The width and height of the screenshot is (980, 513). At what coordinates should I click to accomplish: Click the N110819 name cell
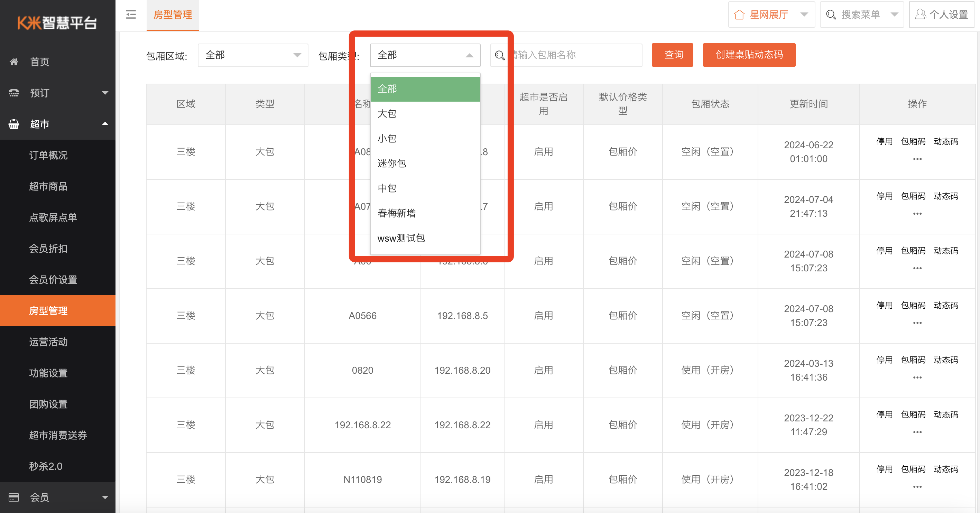362,479
